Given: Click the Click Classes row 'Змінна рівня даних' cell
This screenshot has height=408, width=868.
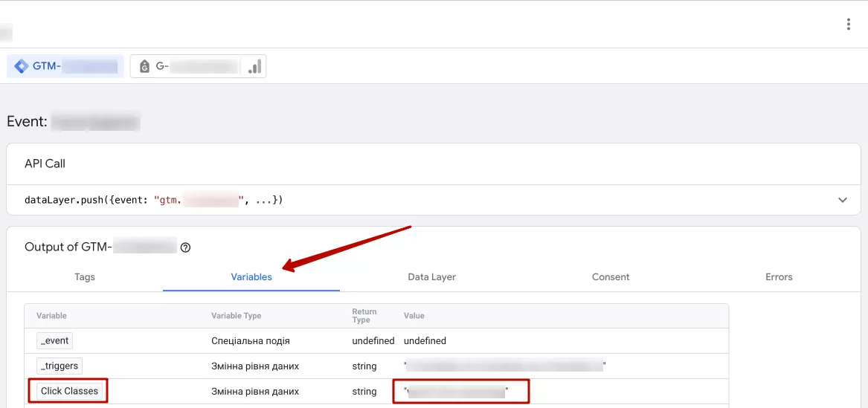Looking at the screenshot, I should pos(255,392).
